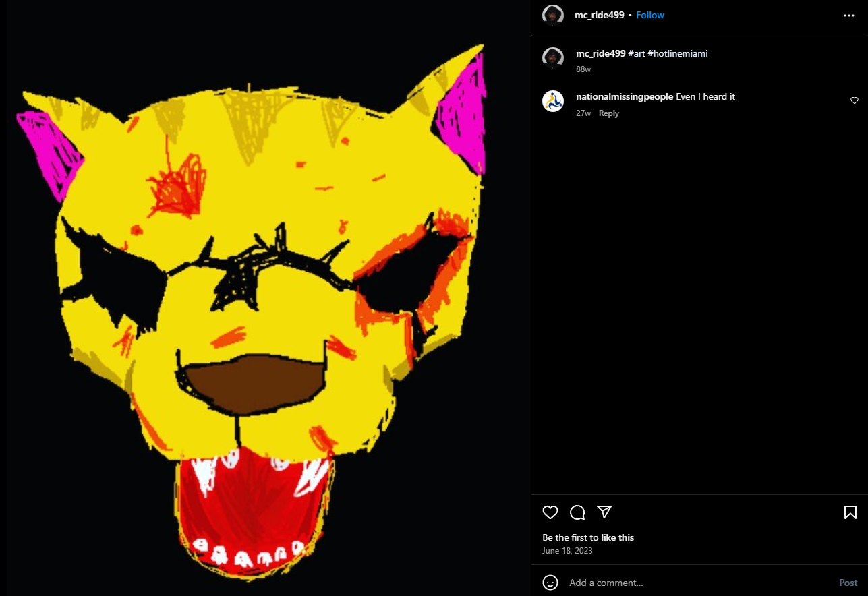Open the #hotlinemiami hashtag
This screenshot has width=868, height=596.
[x=677, y=53]
